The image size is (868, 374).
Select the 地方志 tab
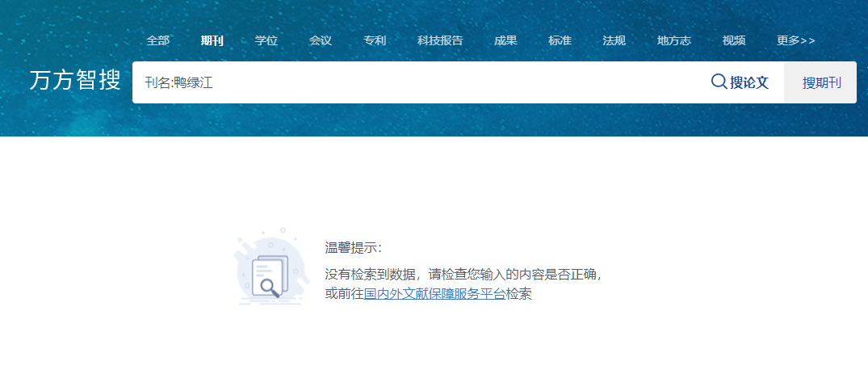point(673,40)
